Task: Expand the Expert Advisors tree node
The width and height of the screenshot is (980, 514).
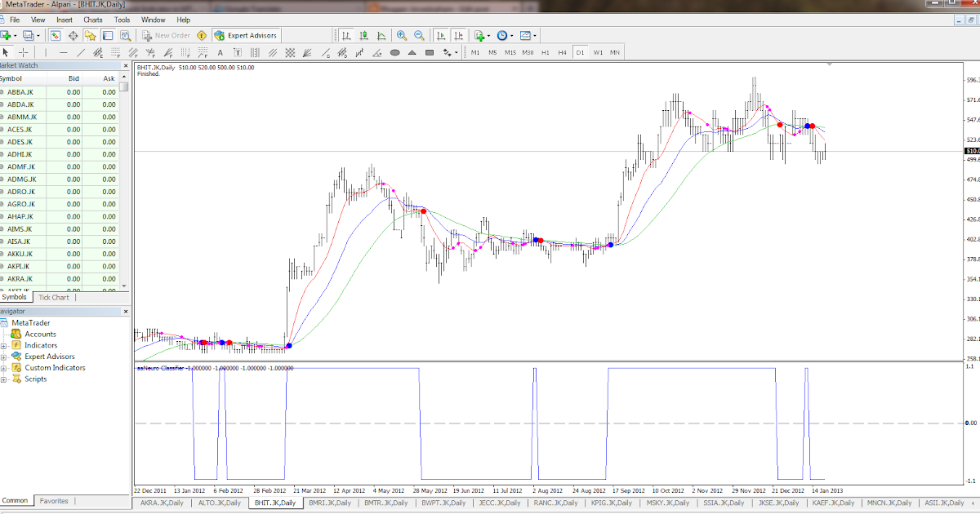Action: point(4,357)
